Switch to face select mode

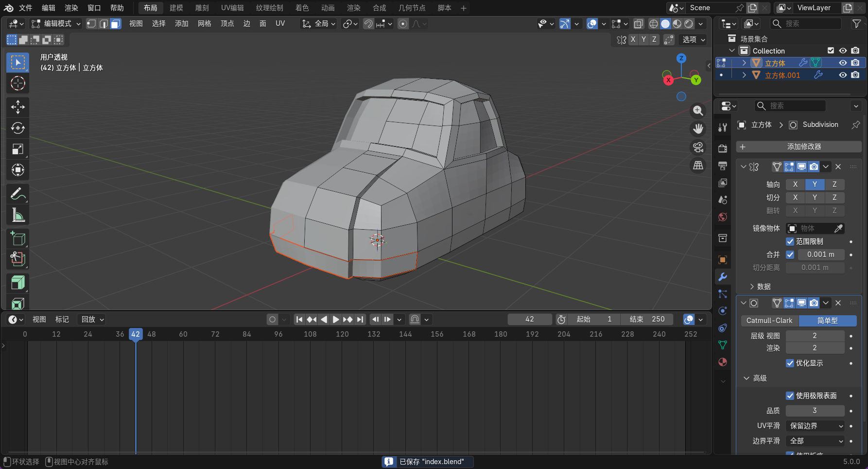tap(115, 24)
